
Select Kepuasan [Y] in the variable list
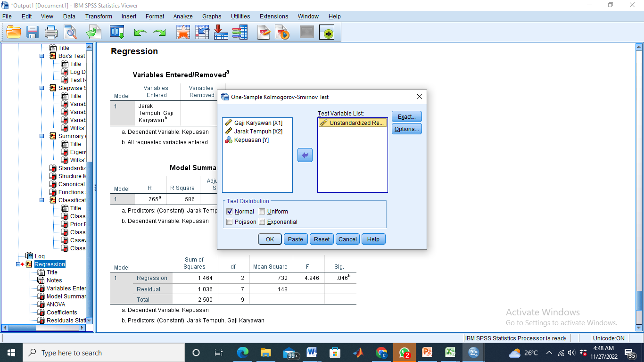251,140
